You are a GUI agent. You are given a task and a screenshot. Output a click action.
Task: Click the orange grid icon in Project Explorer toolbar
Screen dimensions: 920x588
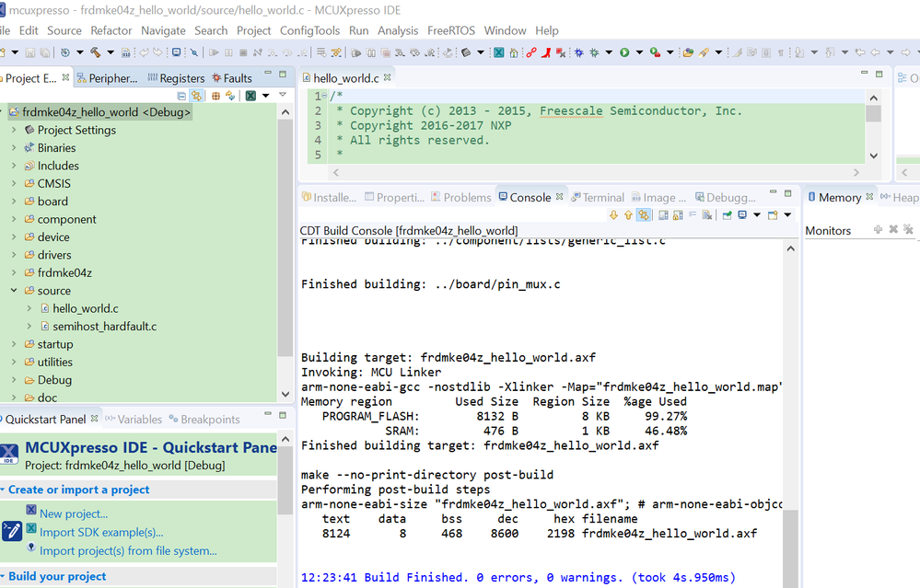215,96
